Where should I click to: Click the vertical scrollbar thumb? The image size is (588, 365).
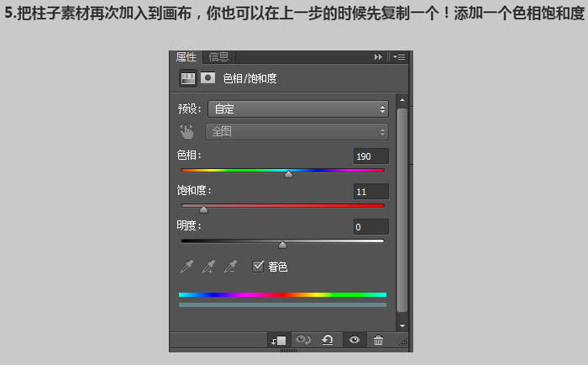[402, 210]
